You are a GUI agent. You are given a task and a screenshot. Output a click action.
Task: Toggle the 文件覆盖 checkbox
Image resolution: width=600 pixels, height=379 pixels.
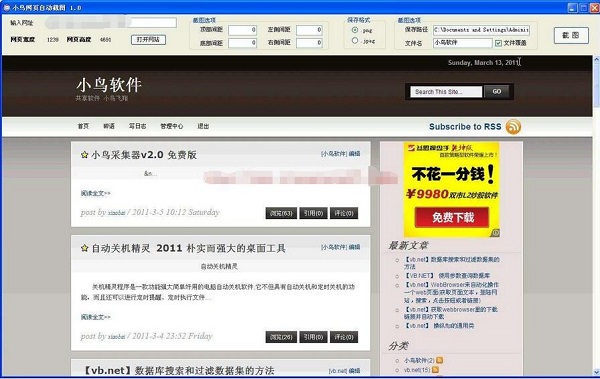(x=498, y=43)
